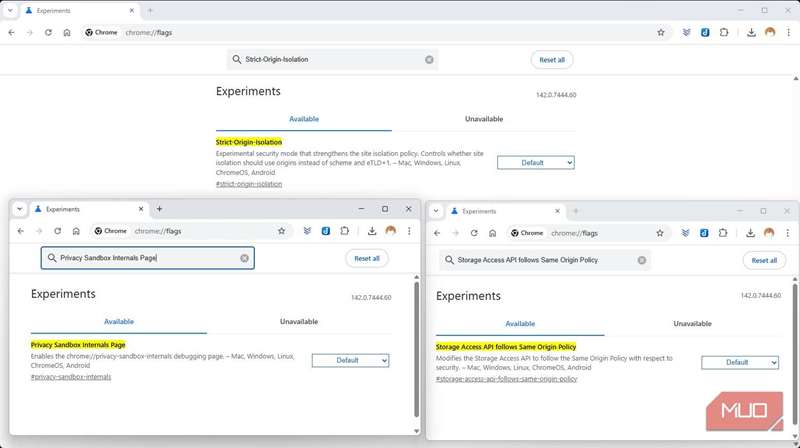Open the #privacy-sandbox-internals link

[71, 377]
